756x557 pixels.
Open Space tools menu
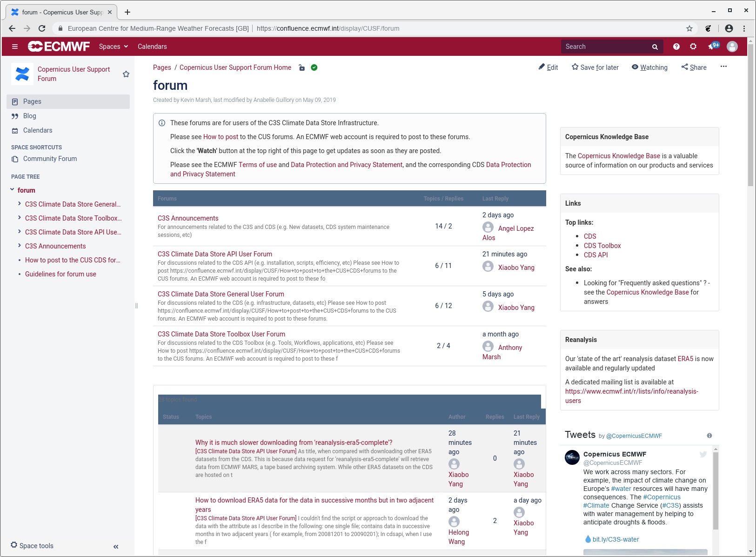(x=32, y=545)
